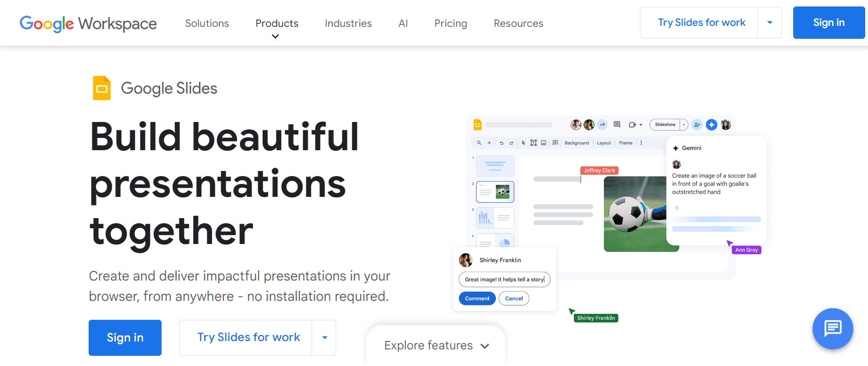Screen dimensions: 868x366
Task: Click the green Shirley Franklin cursor label
Action: click(x=596, y=318)
